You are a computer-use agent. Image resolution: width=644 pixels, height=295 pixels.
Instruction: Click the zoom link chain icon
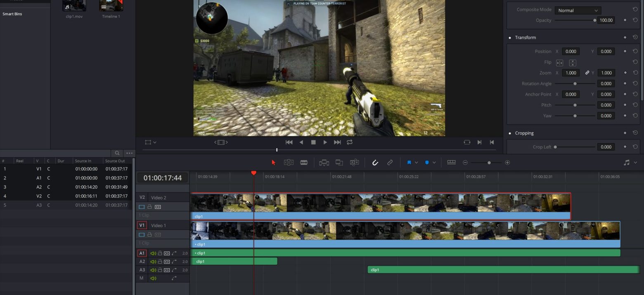pos(587,73)
